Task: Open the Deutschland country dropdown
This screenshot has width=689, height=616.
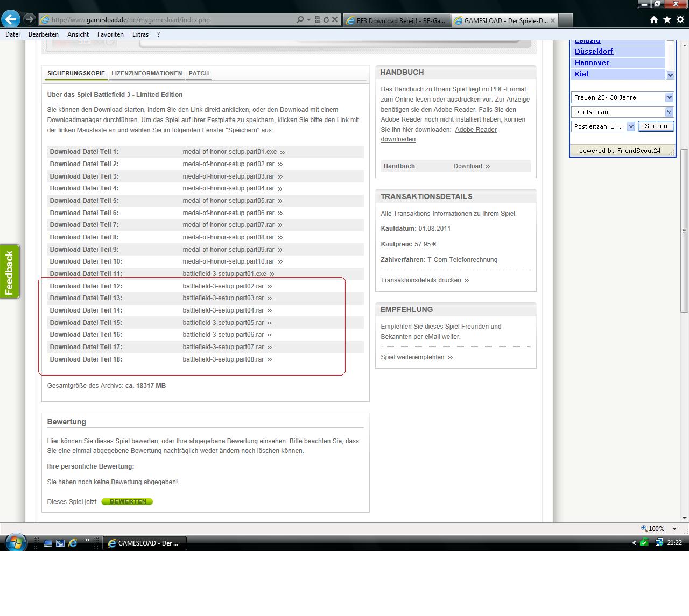Action: point(622,112)
